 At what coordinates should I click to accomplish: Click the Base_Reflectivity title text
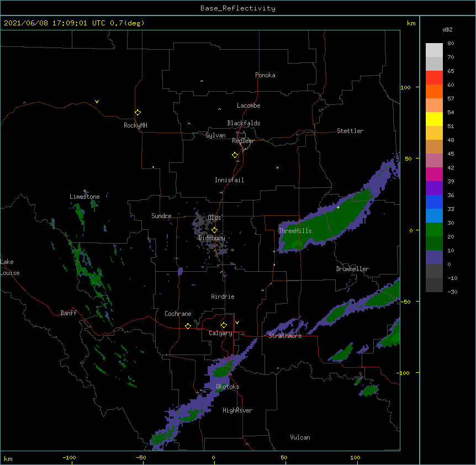coord(238,8)
